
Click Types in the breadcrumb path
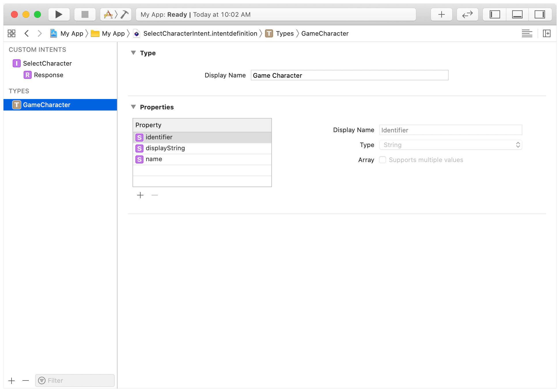284,33
